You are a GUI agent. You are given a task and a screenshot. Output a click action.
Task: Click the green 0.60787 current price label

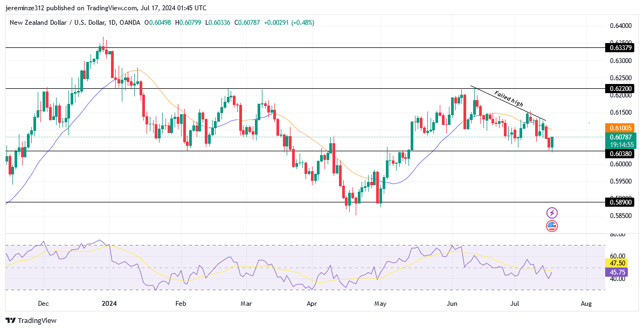click(621, 137)
